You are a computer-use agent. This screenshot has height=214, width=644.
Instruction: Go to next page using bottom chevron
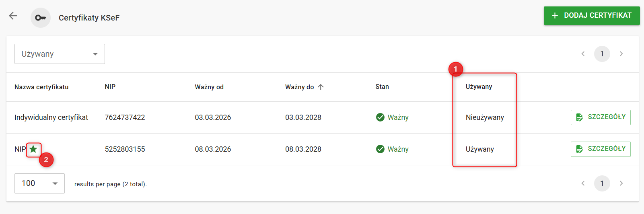point(621,183)
